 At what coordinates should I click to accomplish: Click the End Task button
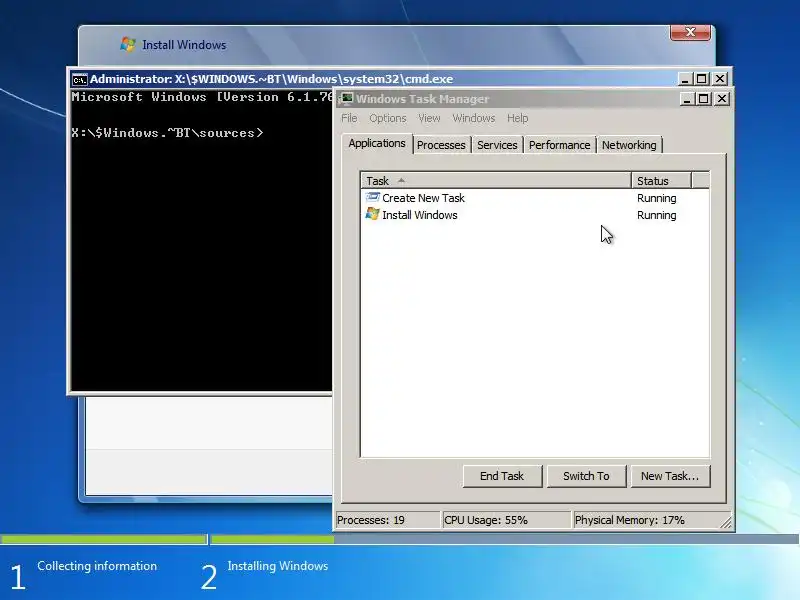[x=502, y=476]
